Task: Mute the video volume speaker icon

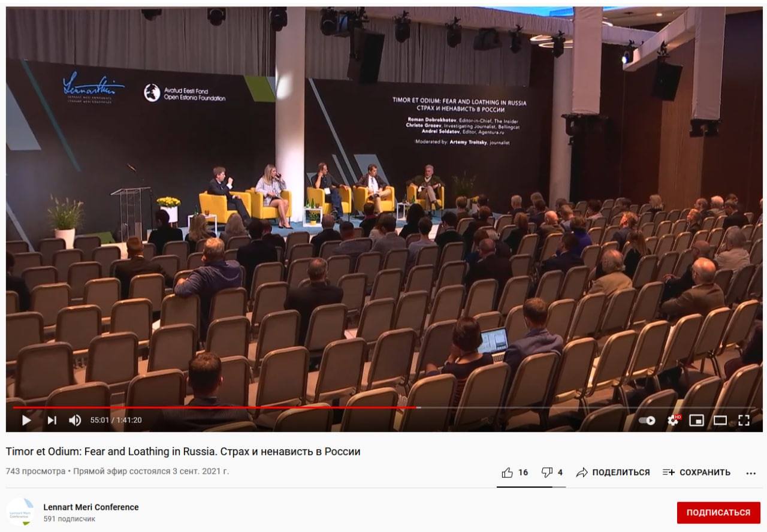Action: pyautogui.click(x=75, y=420)
